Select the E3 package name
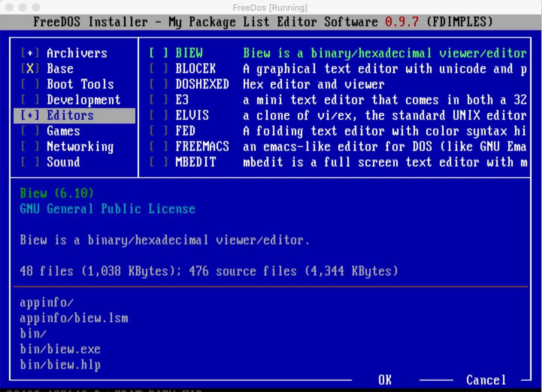This screenshot has height=392, width=542. point(182,100)
